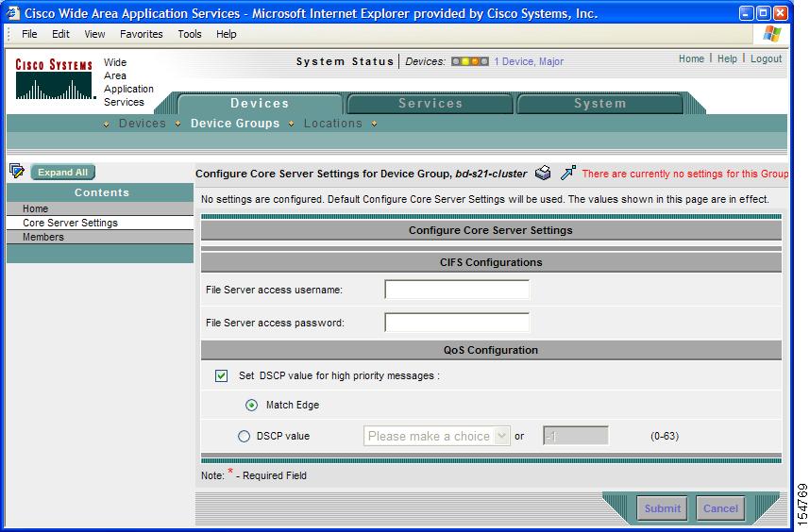Open the Home link at top right

691,58
